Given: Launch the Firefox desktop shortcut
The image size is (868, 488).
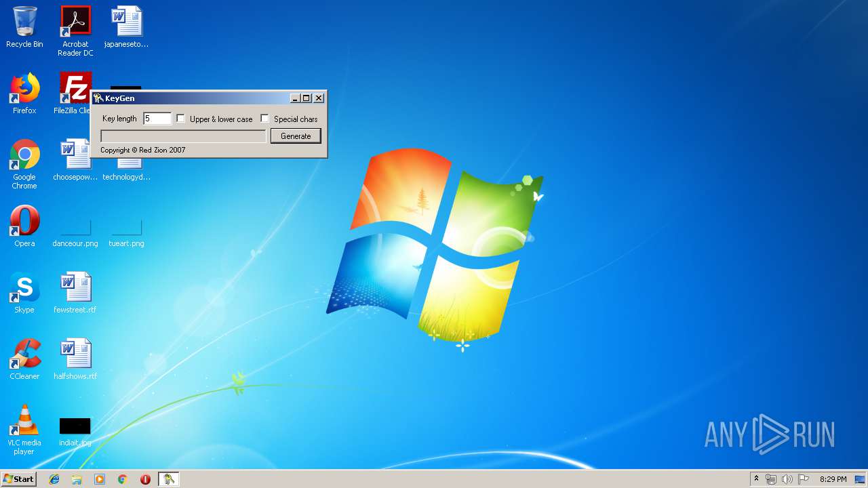Looking at the screenshot, I should 24,94.
